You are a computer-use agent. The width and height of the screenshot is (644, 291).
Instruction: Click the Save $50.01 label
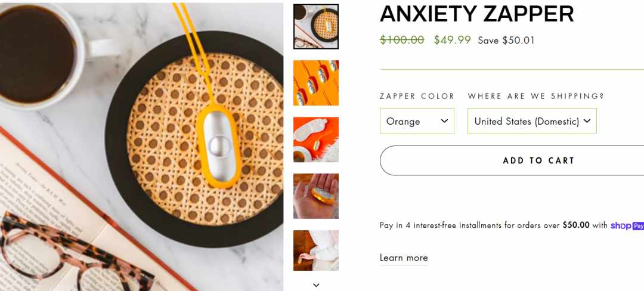tap(506, 40)
